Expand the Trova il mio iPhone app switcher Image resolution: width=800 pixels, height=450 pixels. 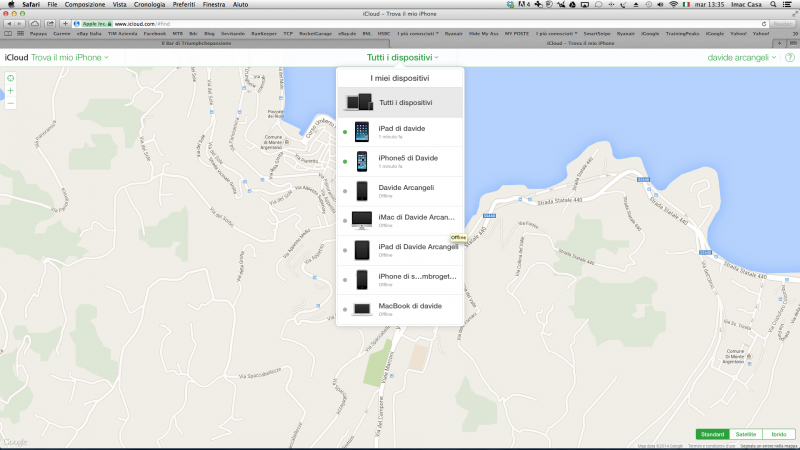(70, 58)
